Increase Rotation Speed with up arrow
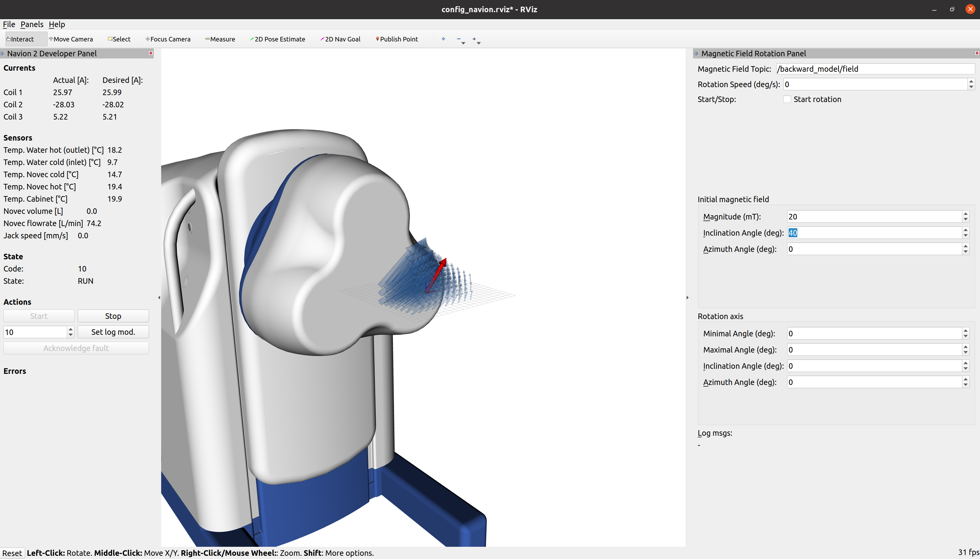The image size is (980, 559). [x=971, y=81]
